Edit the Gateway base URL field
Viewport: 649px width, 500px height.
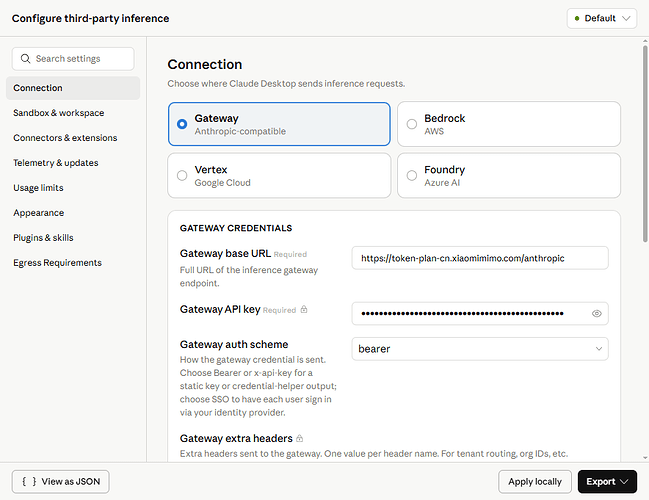pos(480,258)
